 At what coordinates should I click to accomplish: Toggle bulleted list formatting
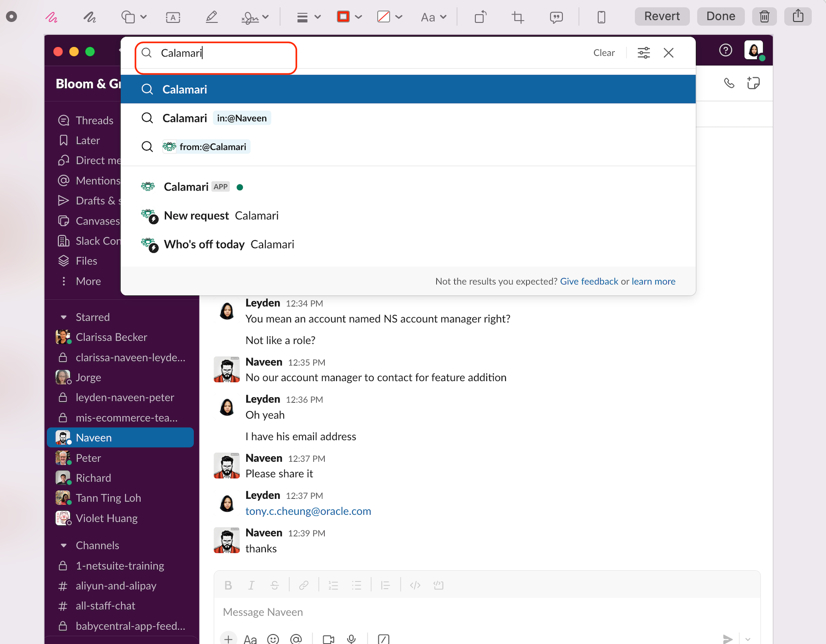pyautogui.click(x=357, y=585)
